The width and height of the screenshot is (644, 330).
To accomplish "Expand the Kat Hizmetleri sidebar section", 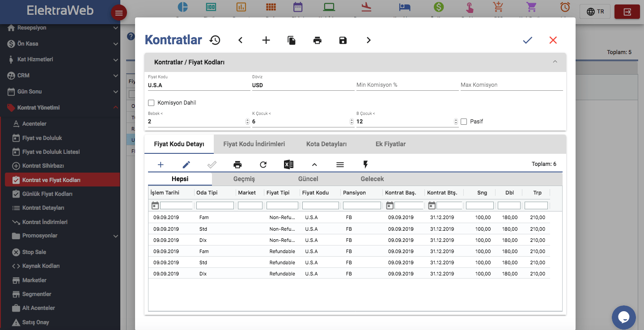I will (60, 59).
